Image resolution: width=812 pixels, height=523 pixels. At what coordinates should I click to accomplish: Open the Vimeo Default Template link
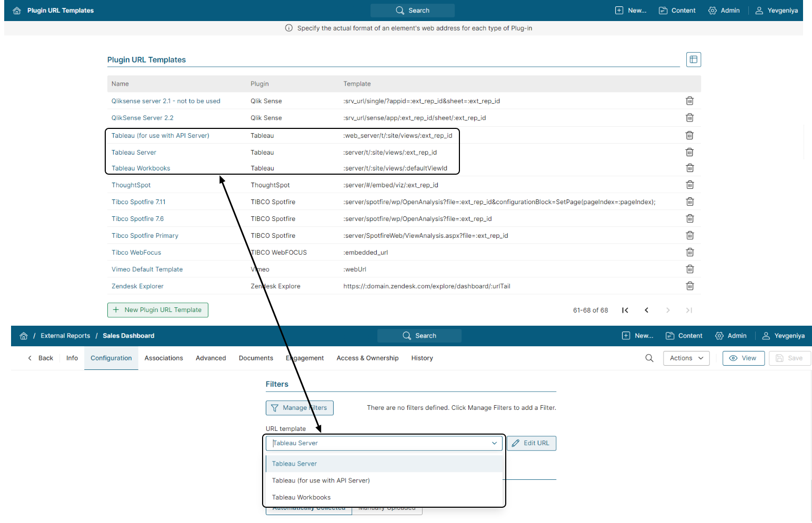[x=147, y=269]
